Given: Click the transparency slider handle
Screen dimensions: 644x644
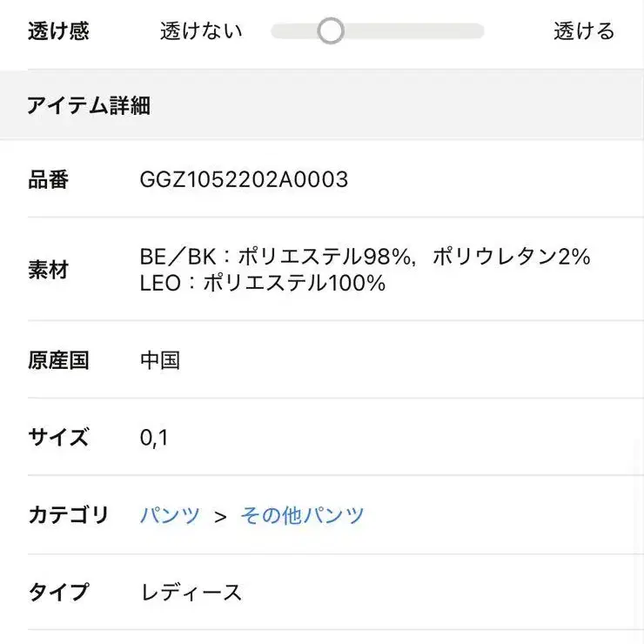Looking at the screenshot, I should (x=330, y=31).
